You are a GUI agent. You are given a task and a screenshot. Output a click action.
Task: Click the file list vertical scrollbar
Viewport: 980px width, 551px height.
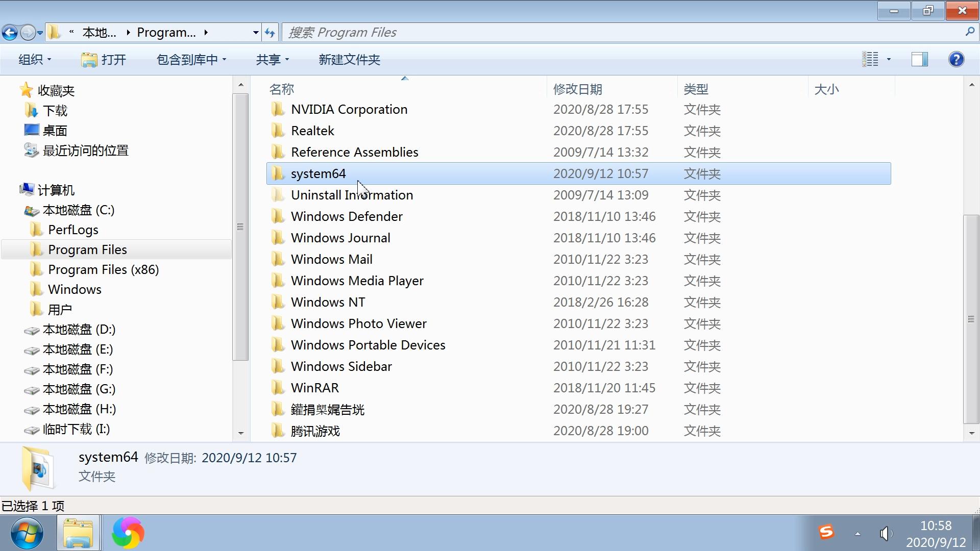[971, 319]
